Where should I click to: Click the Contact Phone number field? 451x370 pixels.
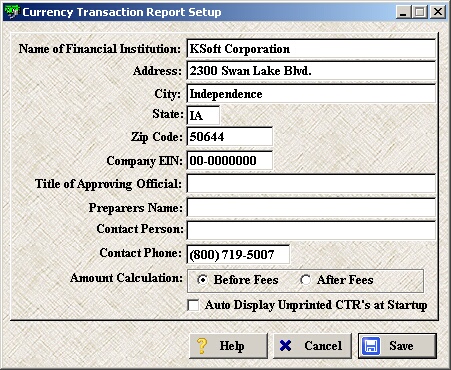pyautogui.click(x=238, y=254)
